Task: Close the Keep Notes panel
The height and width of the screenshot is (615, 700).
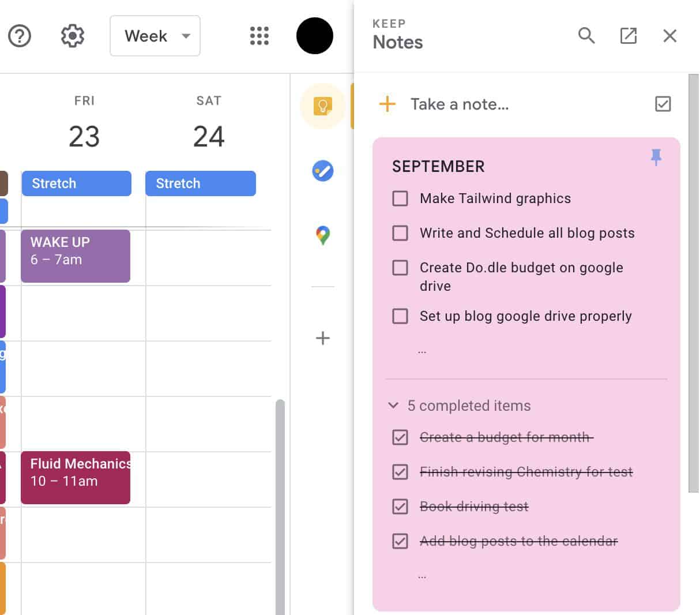Action: [669, 36]
